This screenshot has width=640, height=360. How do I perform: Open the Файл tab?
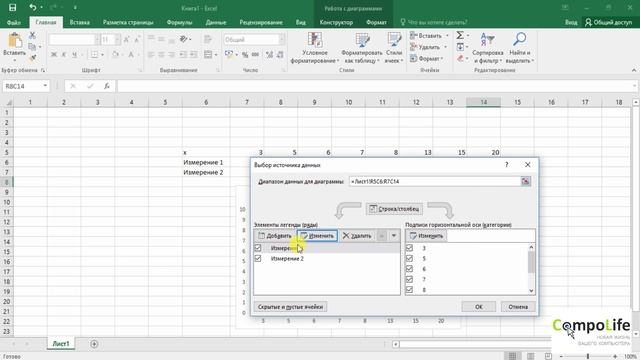pyautogui.click(x=13, y=22)
